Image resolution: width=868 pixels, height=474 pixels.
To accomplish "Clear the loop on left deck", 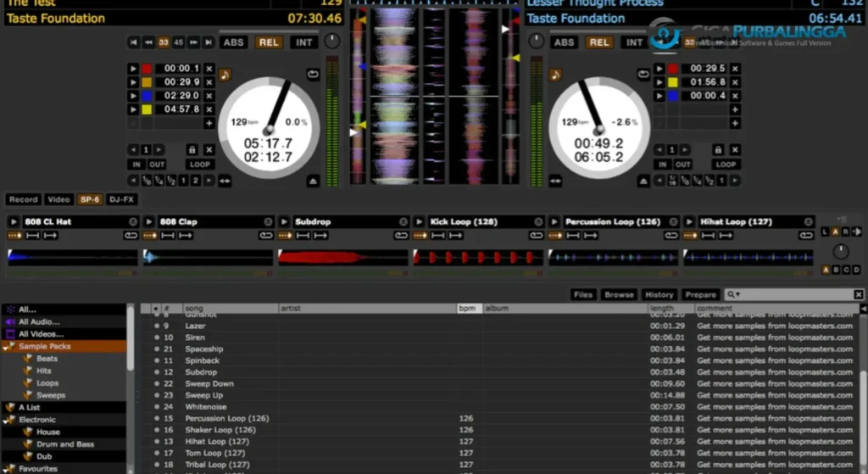I will [x=209, y=150].
